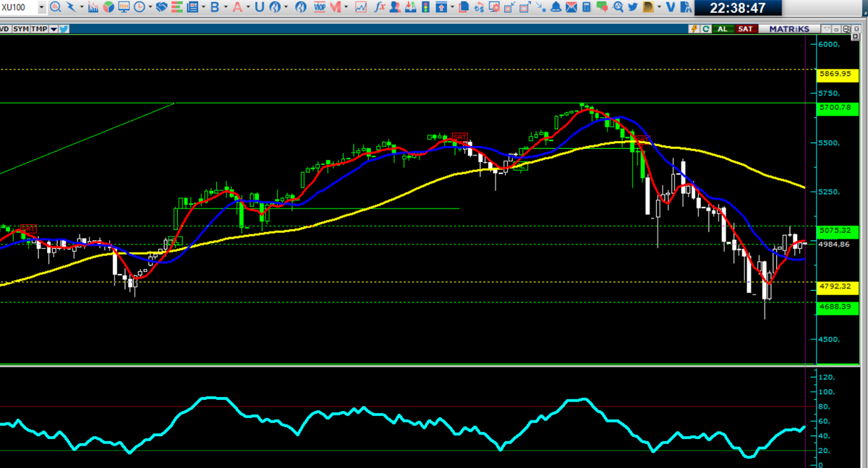
Task: Expand the arrow beside the B icon
Action: (224, 7)
